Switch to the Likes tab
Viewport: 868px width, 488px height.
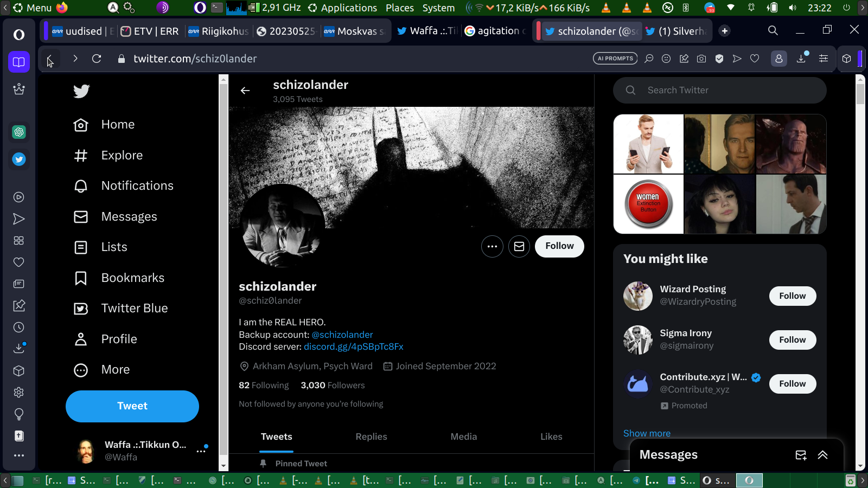(x=551, y=437)
